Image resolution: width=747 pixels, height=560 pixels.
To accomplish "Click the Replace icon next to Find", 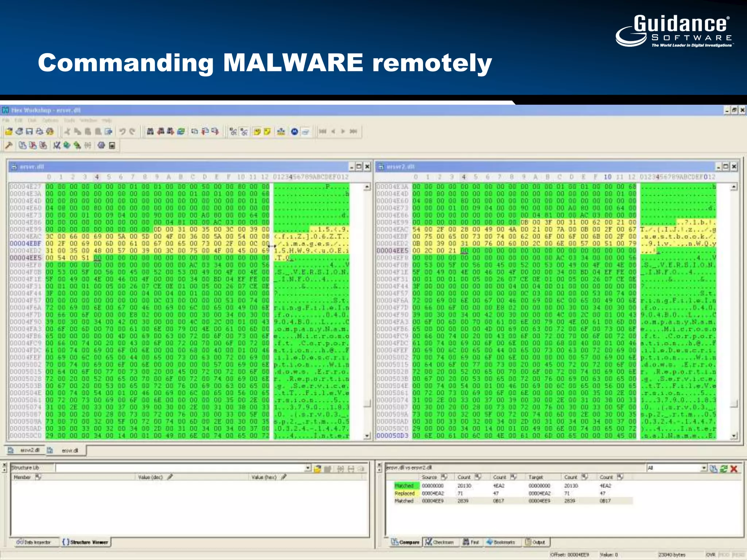I will pyautogui.click(x=160, y=131).
